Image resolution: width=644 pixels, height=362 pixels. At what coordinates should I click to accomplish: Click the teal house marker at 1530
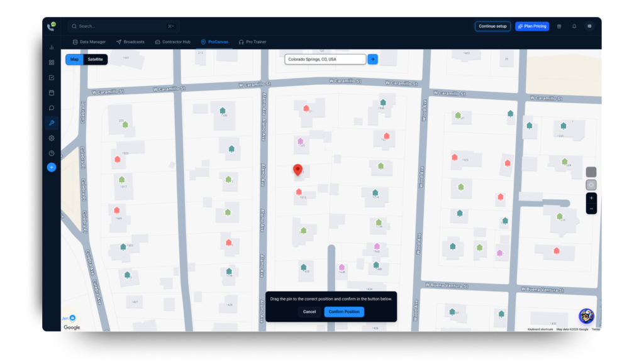click(563, 126)
